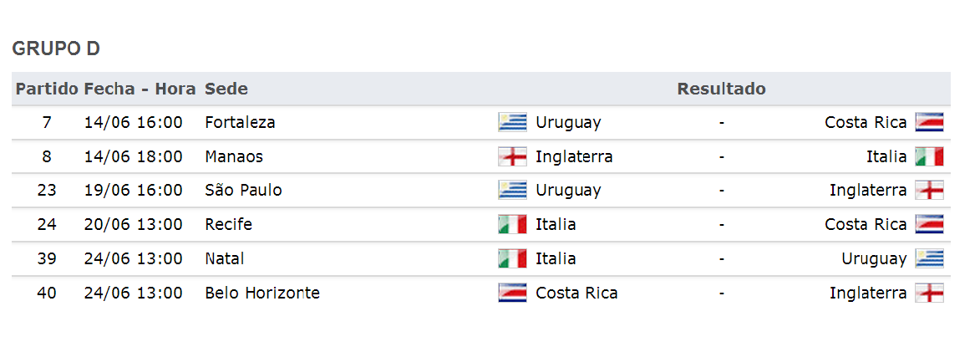The height and width of the screenshot is (342, 980).
Task: Click Italy flag in Natal match row
Action: pyautogui.click(x=512, y=259)
